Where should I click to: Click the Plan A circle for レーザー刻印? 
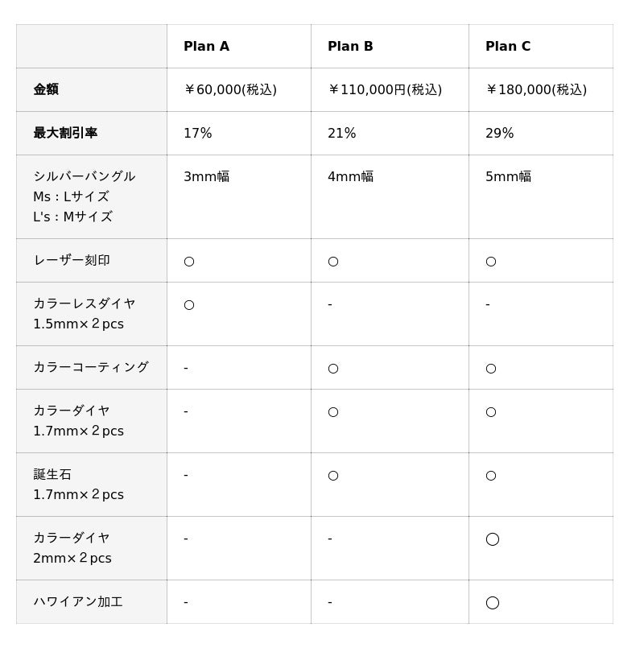point(189,261)
